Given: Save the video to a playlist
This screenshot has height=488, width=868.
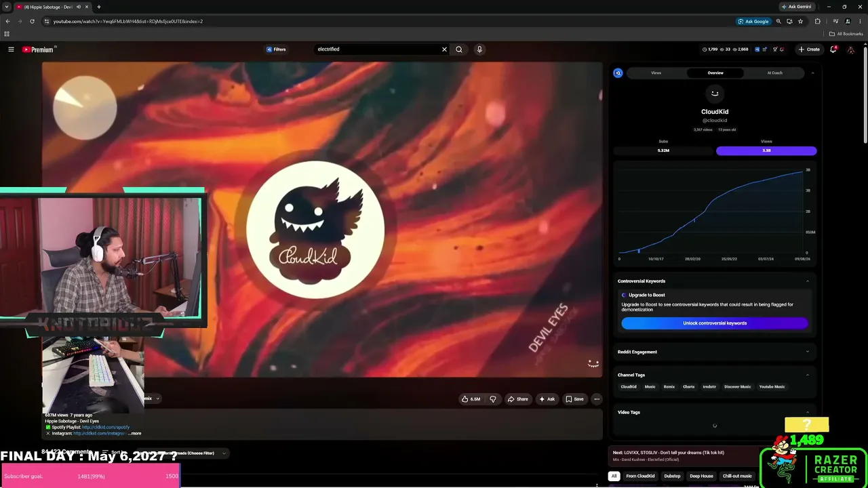Looking at the screenshot, I should click(575, 399).
